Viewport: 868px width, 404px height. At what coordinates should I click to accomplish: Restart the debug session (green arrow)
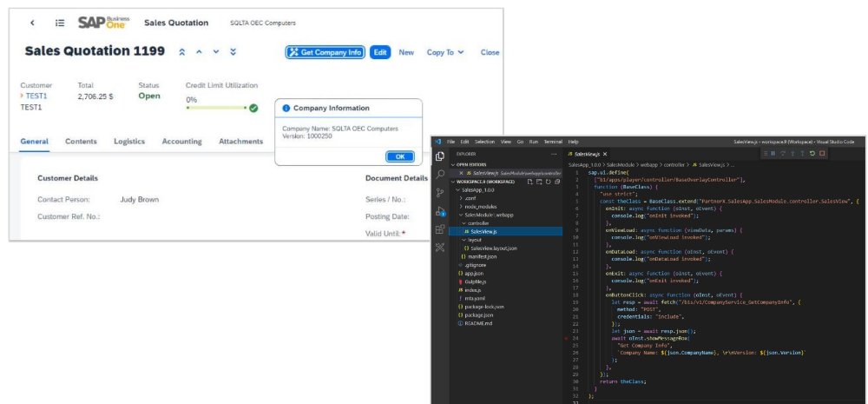tap(812, 153)
